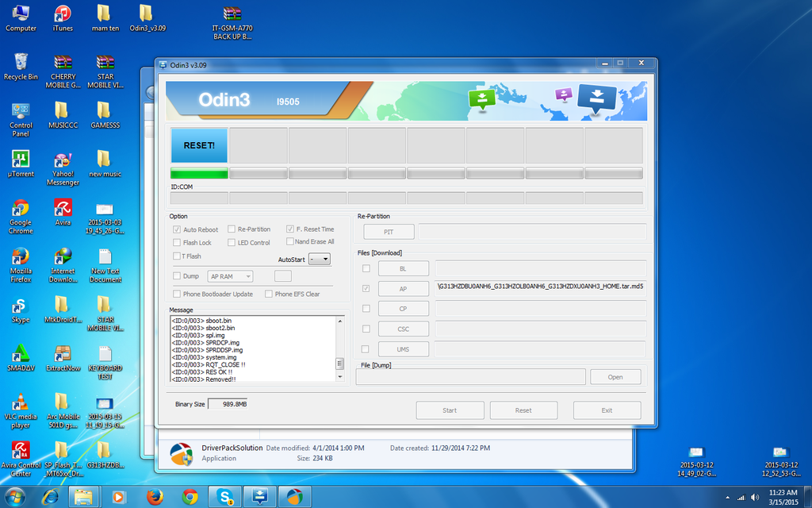Open the volume icon in the system tray
The width and height of the screenshot is (812, 508).
pyautogui.click(x=755, y=498)
